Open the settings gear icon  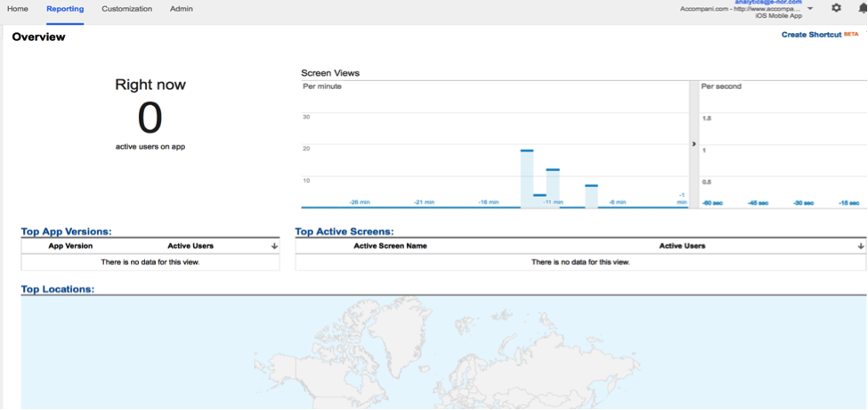837,8
